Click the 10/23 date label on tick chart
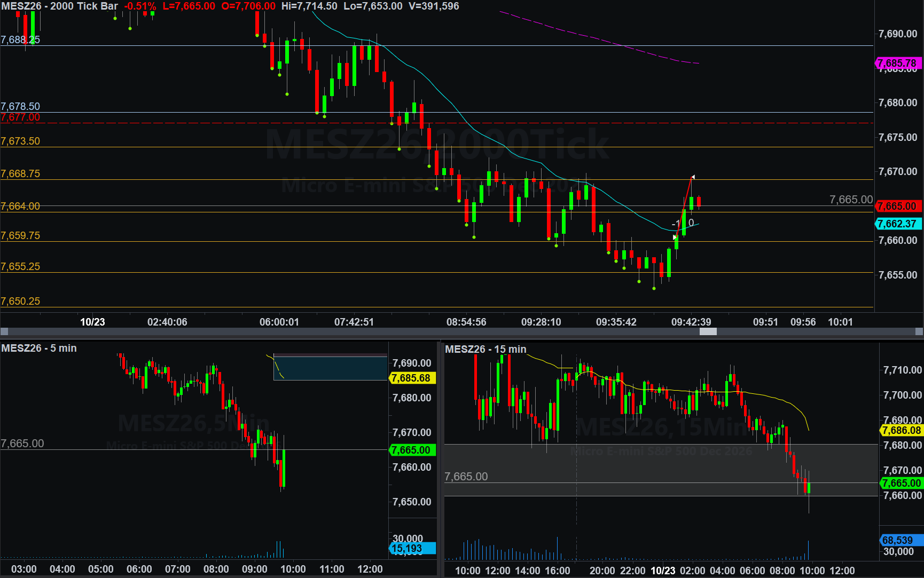The width and height of the screenshot is (924, 578). (x=92, y=322)
